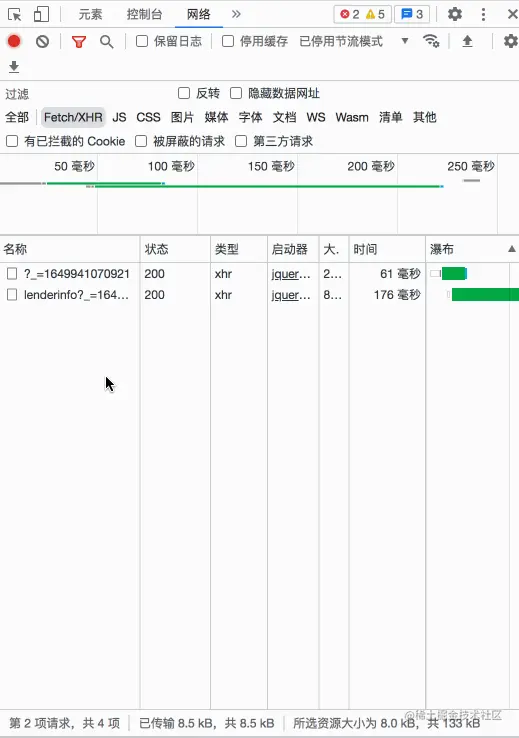Open the errors and warnings counter badge
This screenshot has width=519, height=738.
[x=362, y=15]
